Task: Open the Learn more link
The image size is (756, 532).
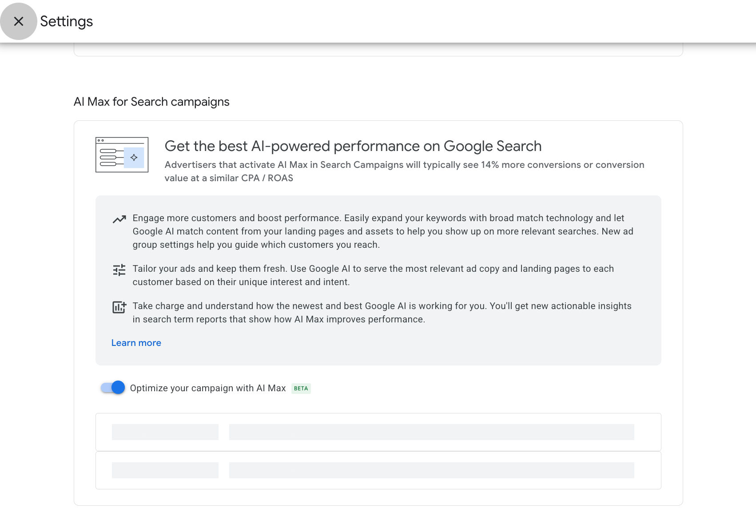Action: pos(136,343)
